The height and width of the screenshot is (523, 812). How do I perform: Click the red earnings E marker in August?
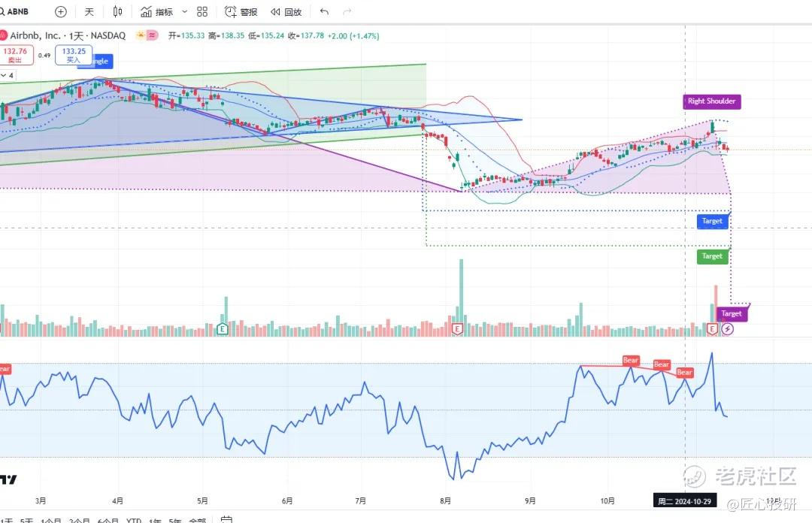click(457, 329)
